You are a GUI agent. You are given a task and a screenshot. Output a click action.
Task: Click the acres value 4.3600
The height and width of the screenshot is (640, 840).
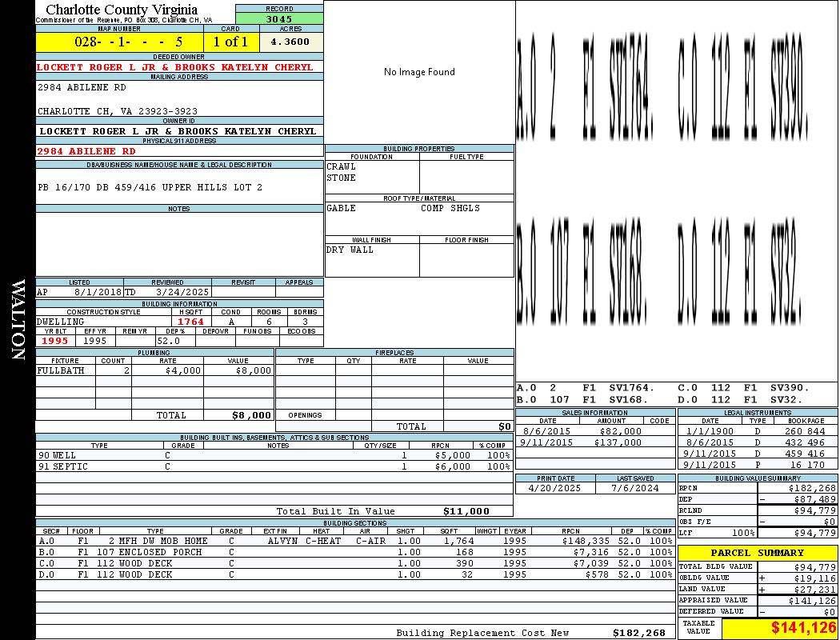290,42
